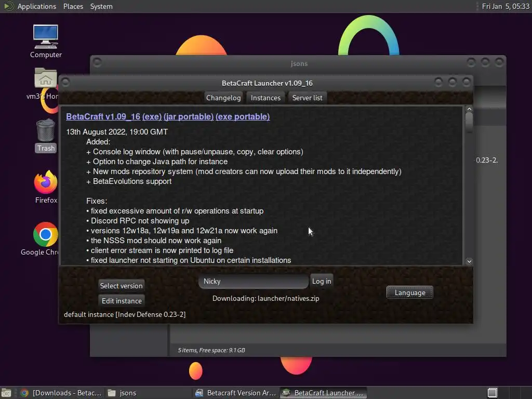Click 'default instance [Indev Defense 0.23-2]' label
532x399 pixels.
125,314
